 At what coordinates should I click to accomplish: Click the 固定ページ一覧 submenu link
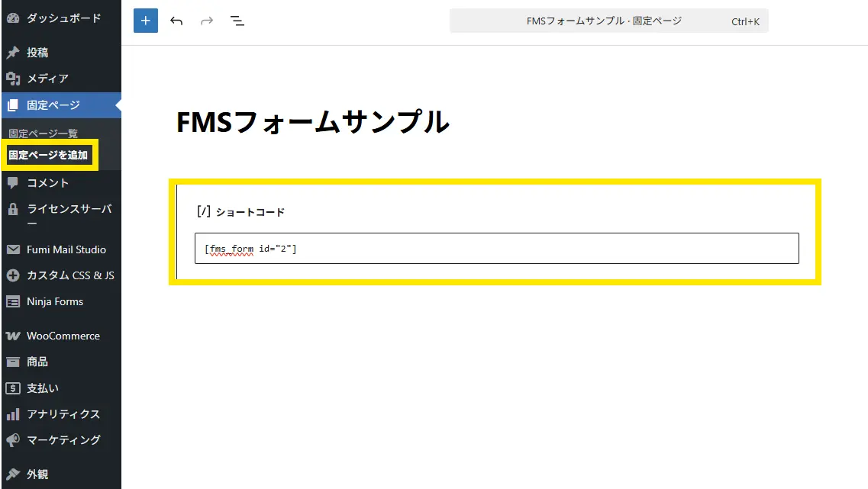coord(44,134)
